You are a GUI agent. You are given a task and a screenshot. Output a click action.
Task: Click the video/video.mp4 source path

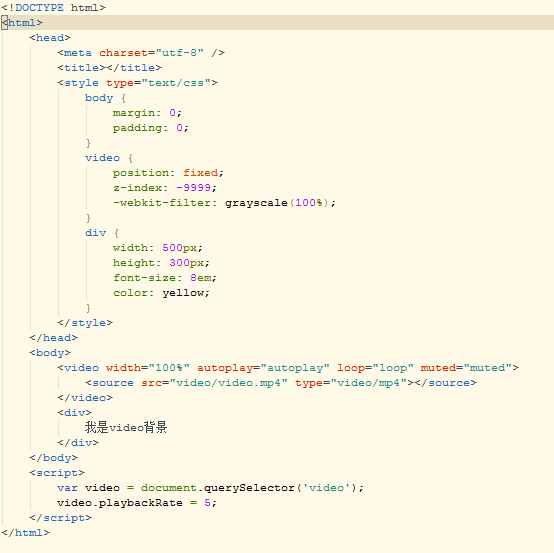point(229,383)
